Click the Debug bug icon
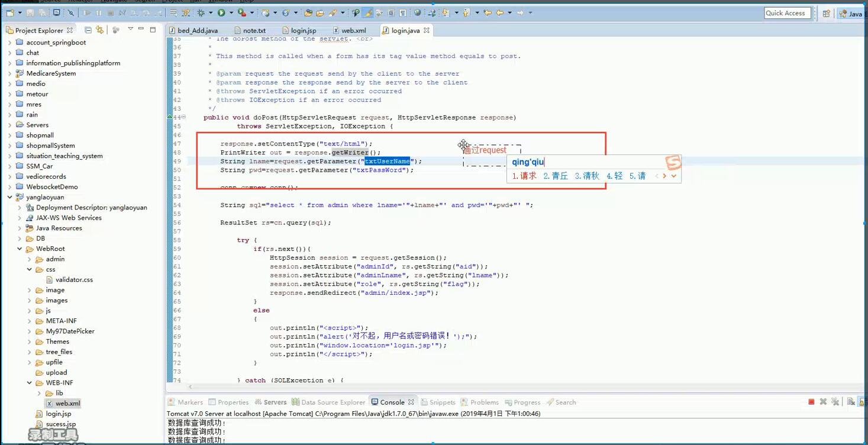 tap(201, 12)
